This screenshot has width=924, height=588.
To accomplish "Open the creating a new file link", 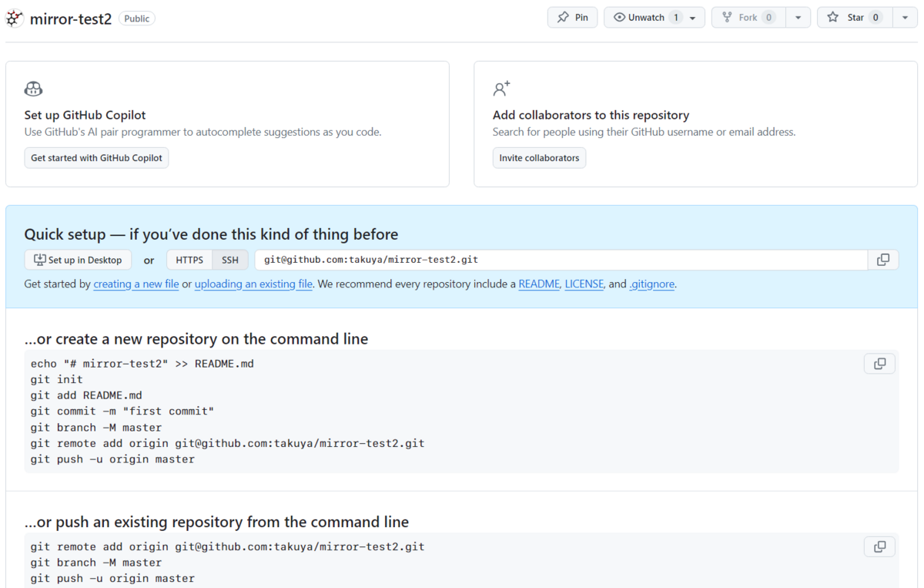I will click(136, 284).
